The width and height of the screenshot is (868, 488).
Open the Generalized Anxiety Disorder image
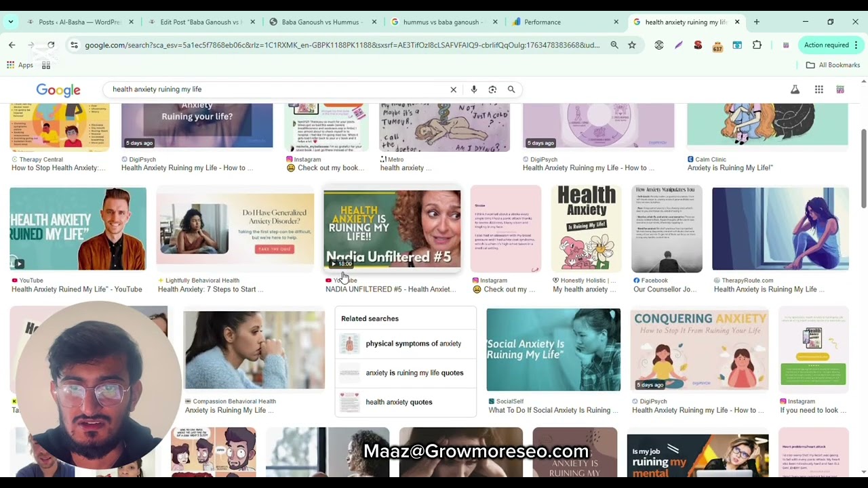pos(235,229)
